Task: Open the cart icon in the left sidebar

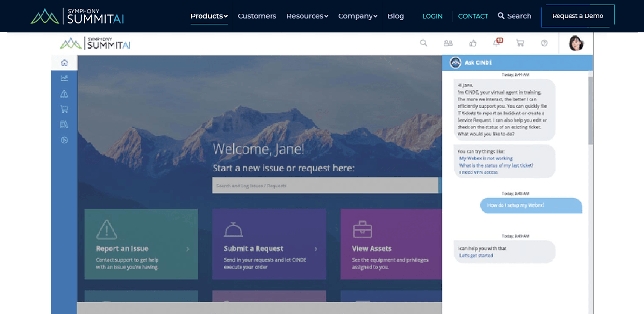Action: coord(64,109)
